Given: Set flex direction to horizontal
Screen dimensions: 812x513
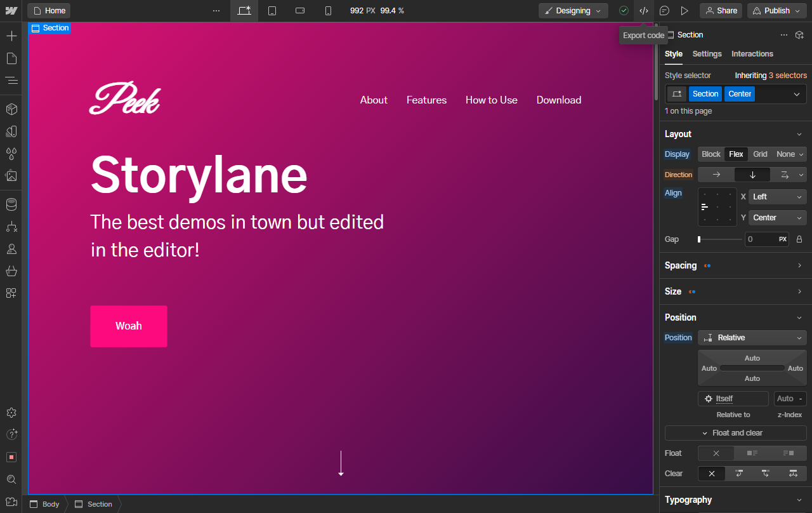Looking at the screenshot, I should (x=716, y=175).
